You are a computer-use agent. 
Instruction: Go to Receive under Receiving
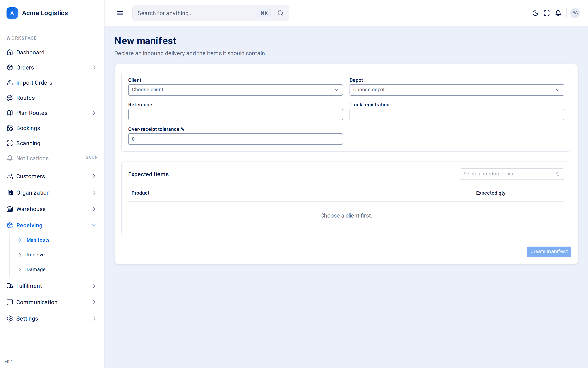pyautogui.click(x=36, y=255)
